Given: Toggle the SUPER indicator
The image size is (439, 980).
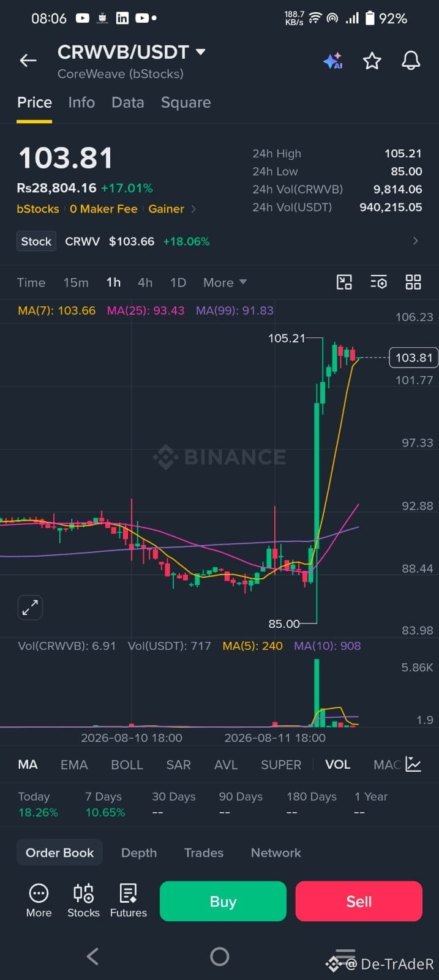Looking at the screenshot, I should (x=281, y=764).
